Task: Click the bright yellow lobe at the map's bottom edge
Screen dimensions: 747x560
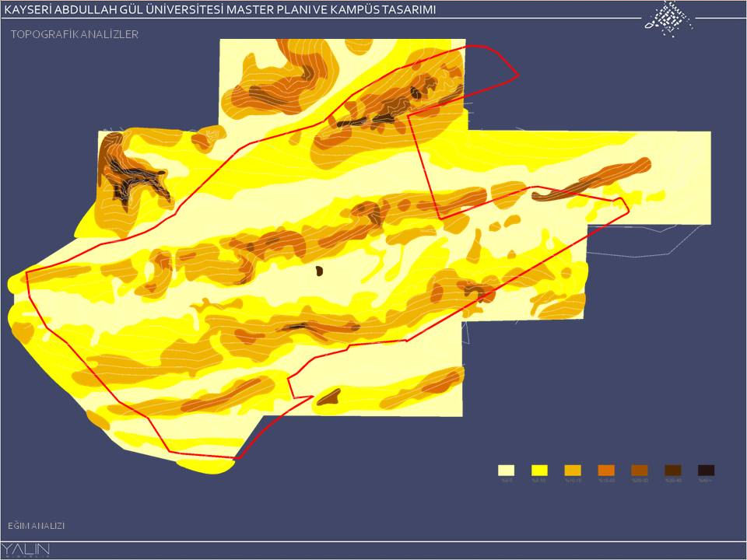Action: click(x=206, y=465)
